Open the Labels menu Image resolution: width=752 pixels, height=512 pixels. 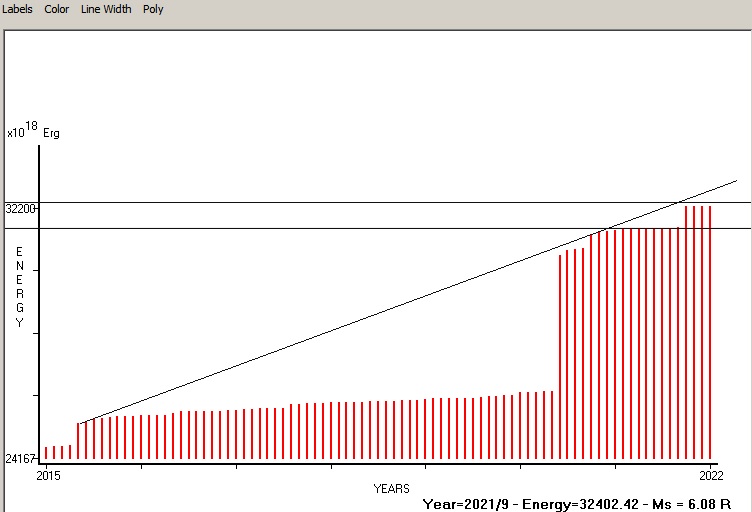(17, 9)
